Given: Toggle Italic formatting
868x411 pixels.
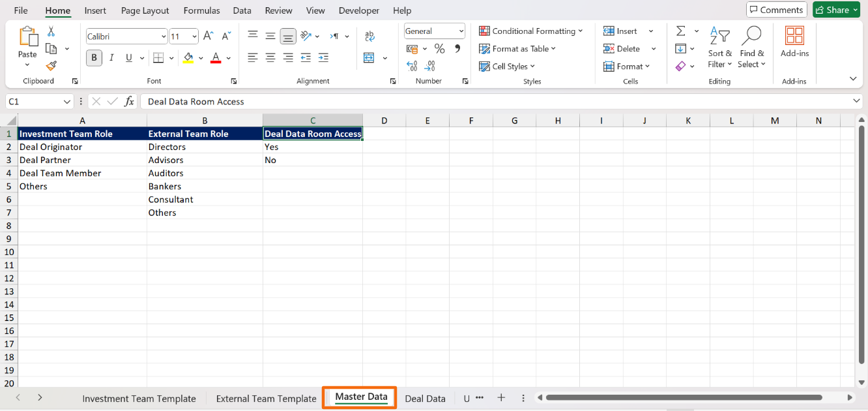Looking at the screenshot, I should [111, 58].
